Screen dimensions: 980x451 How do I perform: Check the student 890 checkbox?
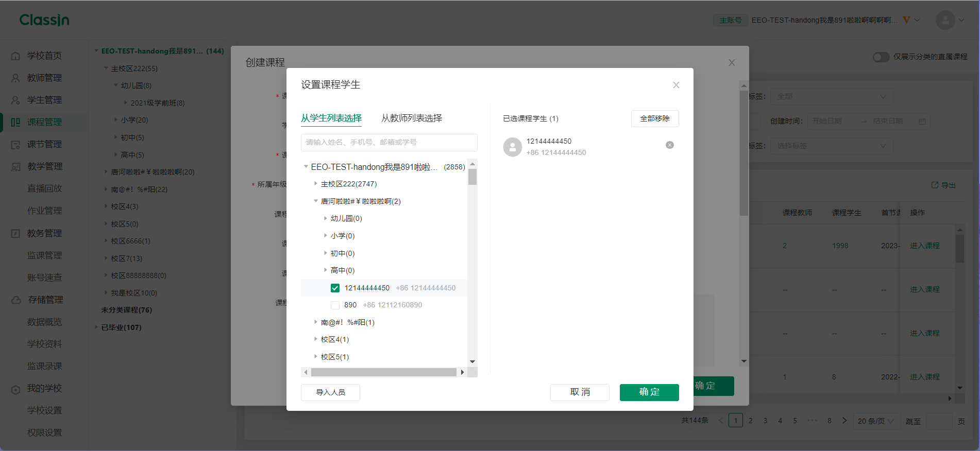click(335, 305)
